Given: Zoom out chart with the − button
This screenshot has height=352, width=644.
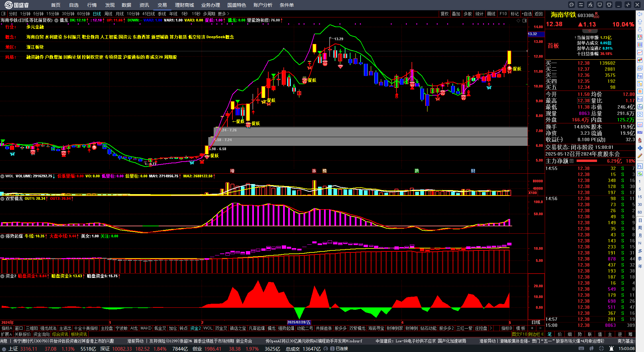Looking at the screenshot, I should [540, 328].
